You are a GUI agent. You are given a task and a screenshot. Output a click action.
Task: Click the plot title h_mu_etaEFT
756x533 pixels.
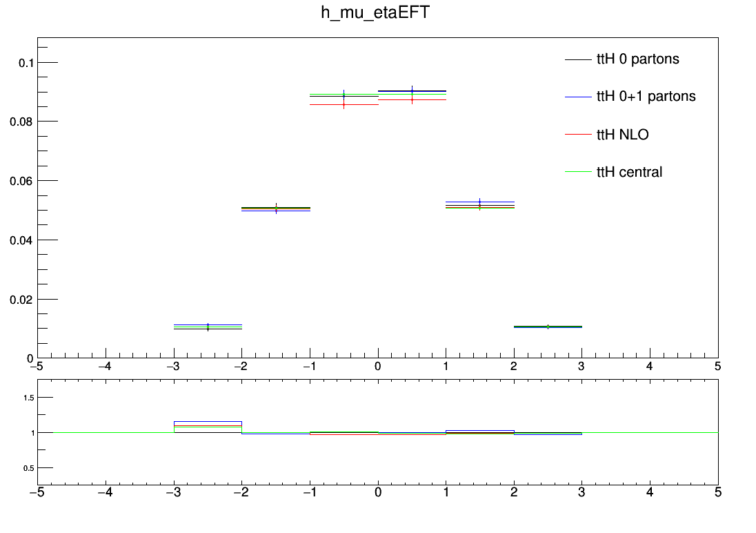point(375,12)
